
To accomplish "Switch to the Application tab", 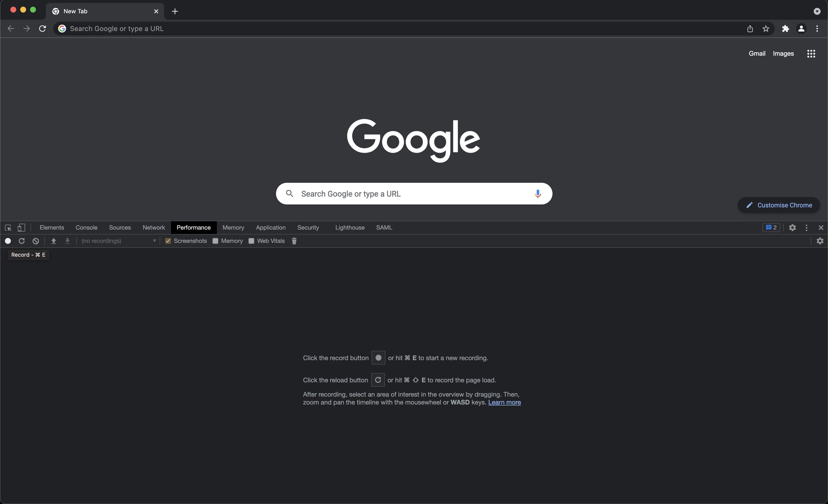I will [x=271, y=227].
